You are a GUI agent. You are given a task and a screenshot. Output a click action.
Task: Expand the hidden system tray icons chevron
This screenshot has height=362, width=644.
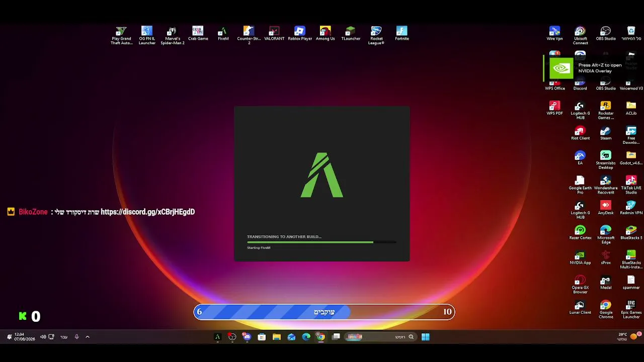[x=88, y=337]
